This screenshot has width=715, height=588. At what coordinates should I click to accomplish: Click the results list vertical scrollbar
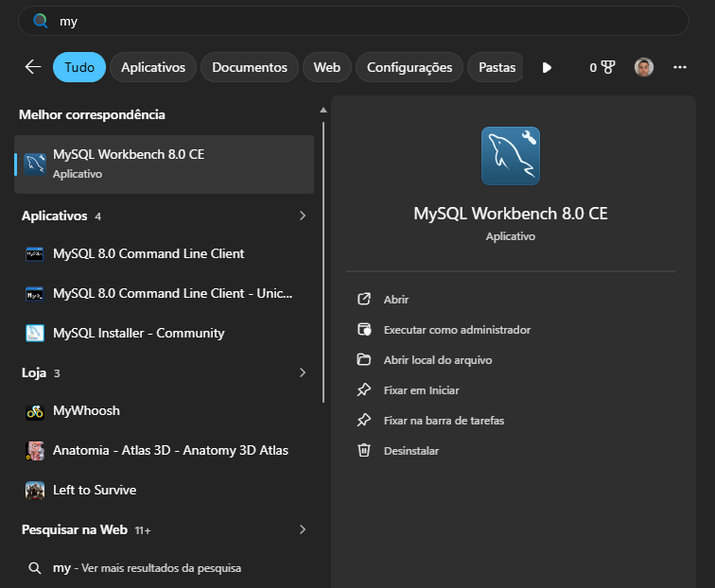[x=323, y=262]
